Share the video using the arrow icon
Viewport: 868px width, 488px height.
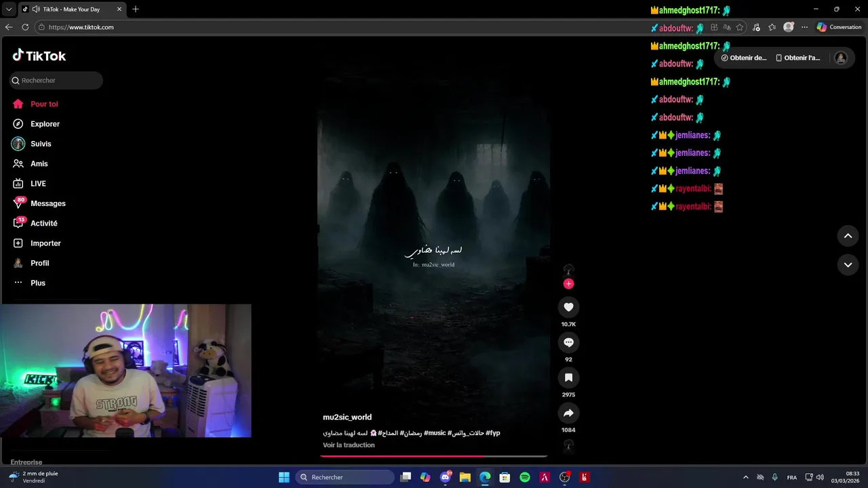point(568,413)
